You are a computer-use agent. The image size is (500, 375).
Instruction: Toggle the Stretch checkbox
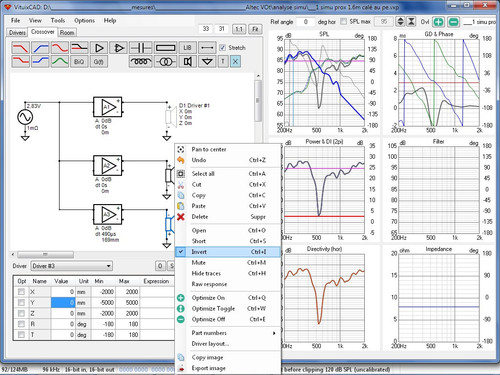223,48
